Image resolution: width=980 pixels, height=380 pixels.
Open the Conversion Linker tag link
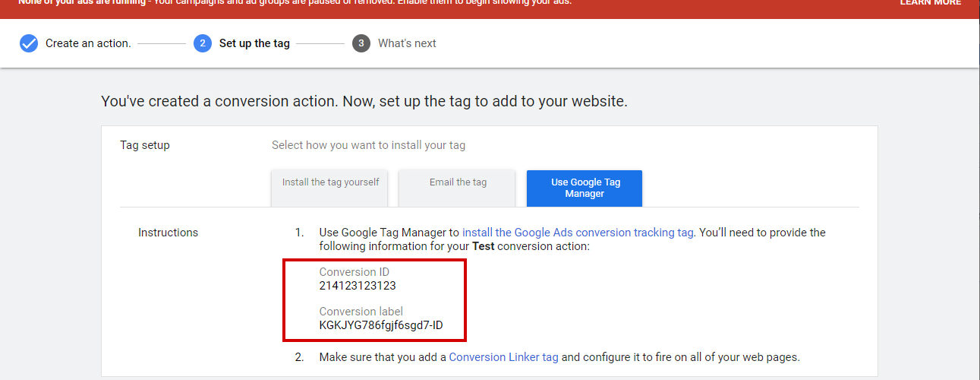click(504, 356)
